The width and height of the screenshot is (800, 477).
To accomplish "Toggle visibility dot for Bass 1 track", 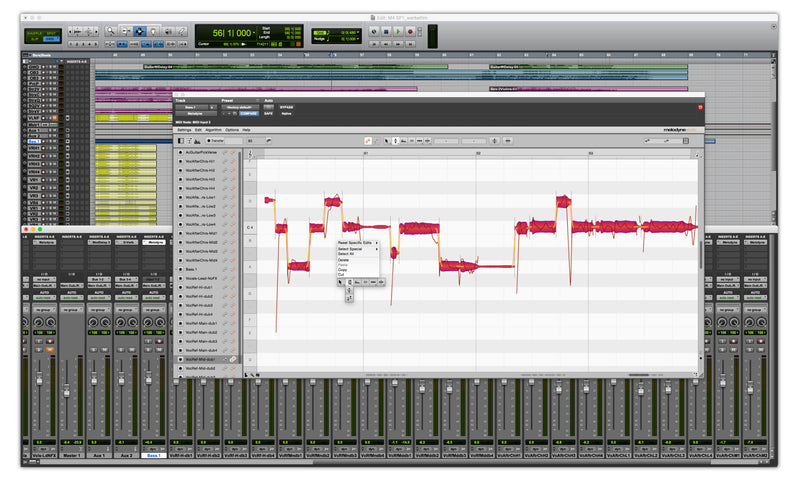I will (x=180, y=269).
